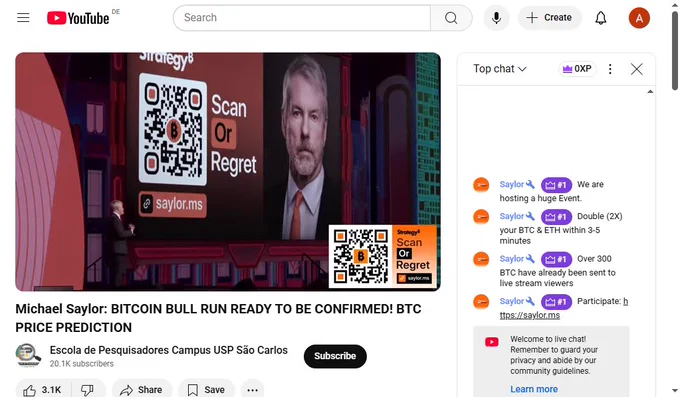Open notifications bell
The height and width of the screenshot is (397, 680).
pyautogui.click(x=601, y=18)
